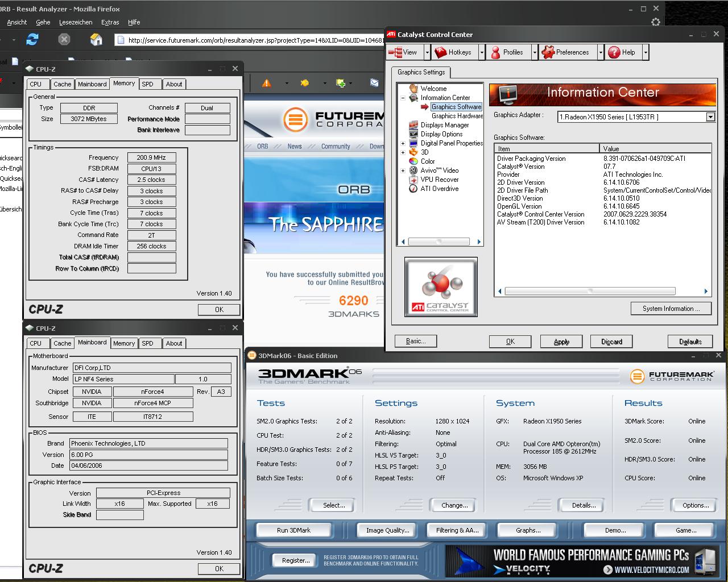Open the Hilfe menu in Firefox
This screenshot has width=728, height=582.
tap(134, 22)
